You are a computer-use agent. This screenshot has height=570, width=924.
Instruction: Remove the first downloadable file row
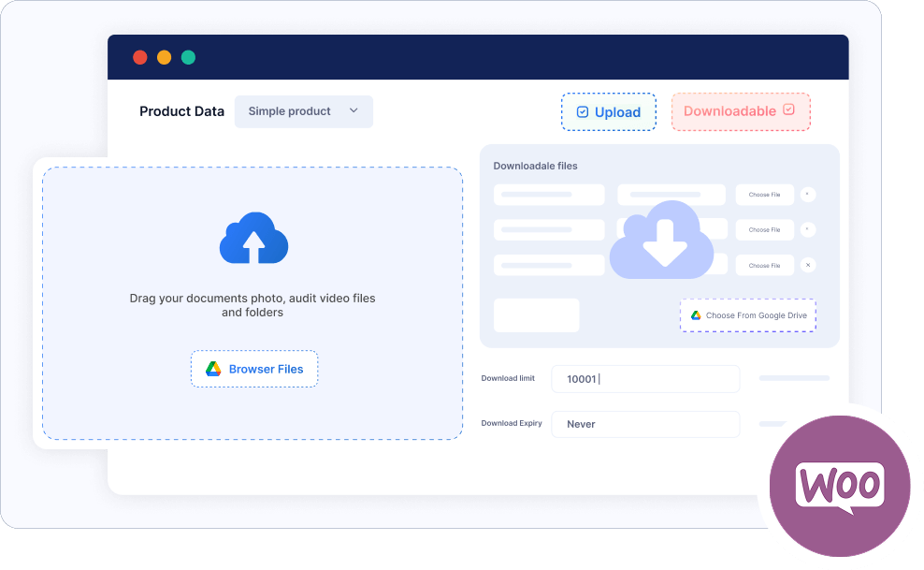[x=808, y=195]
